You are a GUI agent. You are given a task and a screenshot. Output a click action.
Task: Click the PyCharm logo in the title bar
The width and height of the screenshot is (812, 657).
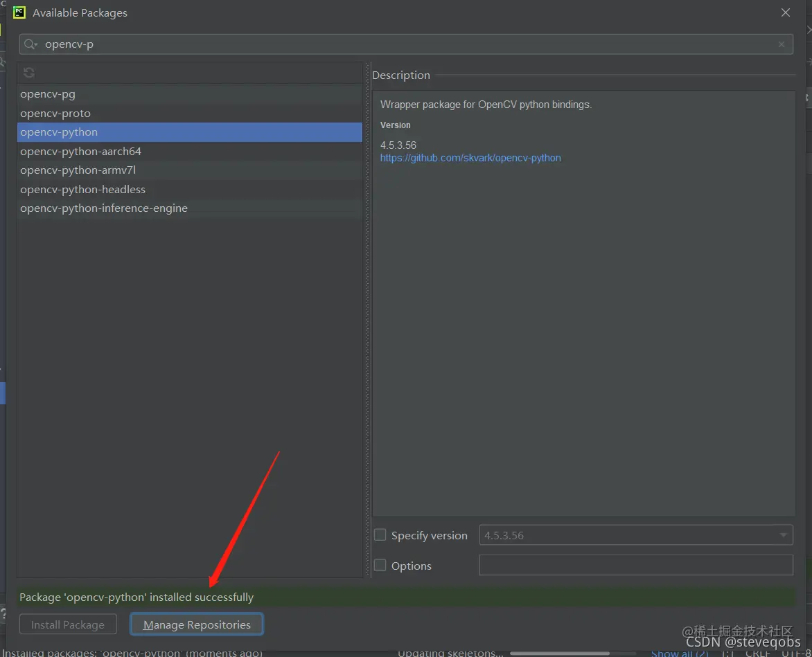pyautogui.click(x=19, y=12)
